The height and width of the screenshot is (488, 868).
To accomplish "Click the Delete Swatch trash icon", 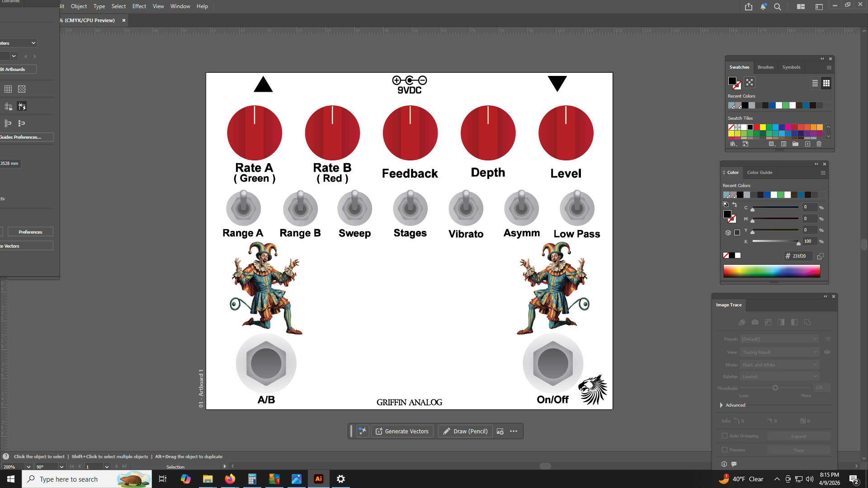I will [819, 144].
